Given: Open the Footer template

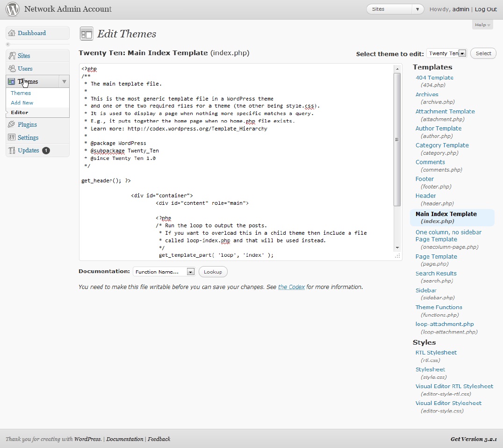Looking at the screenshot, I should point(424,179).
